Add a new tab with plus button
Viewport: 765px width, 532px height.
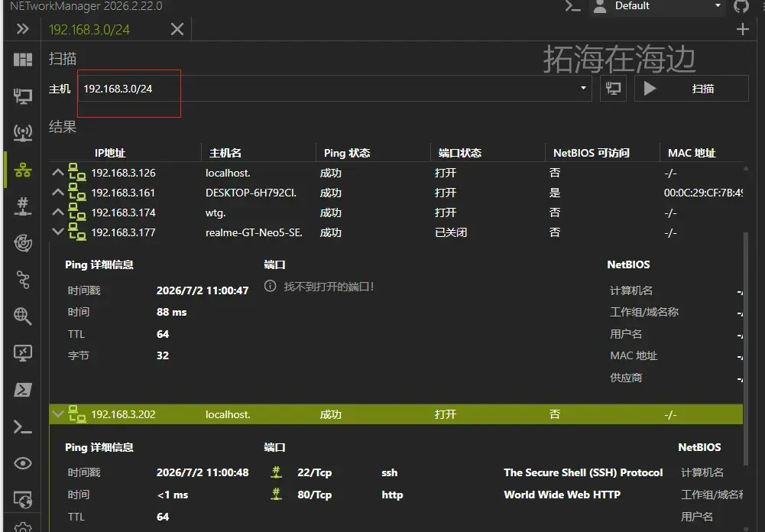point(742,29)
